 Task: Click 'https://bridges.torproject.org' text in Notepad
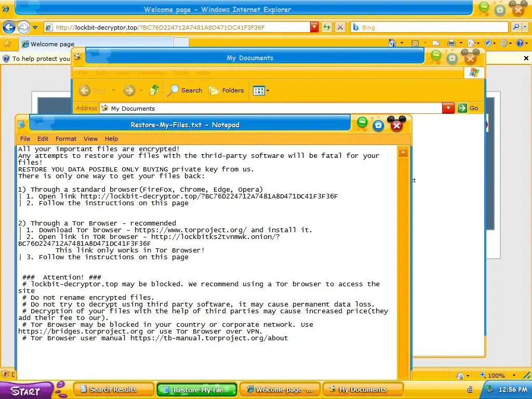(81, 331)
